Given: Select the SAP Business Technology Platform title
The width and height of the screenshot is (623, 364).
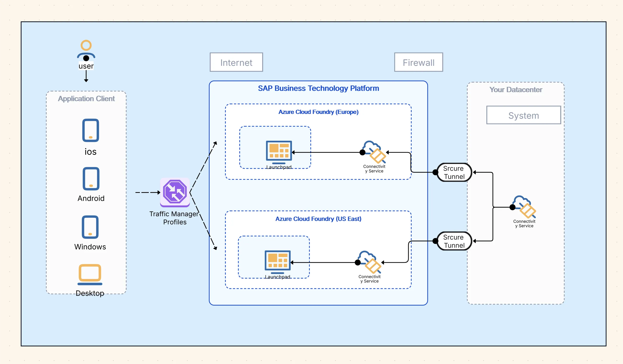Looking at the screenshot, I should [x=318, y=88].
